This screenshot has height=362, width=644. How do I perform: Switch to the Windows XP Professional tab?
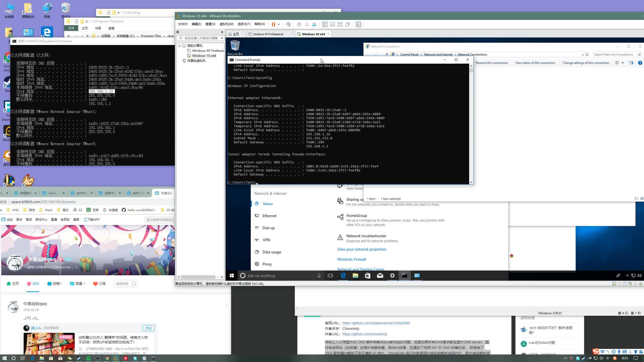(268, 34)
